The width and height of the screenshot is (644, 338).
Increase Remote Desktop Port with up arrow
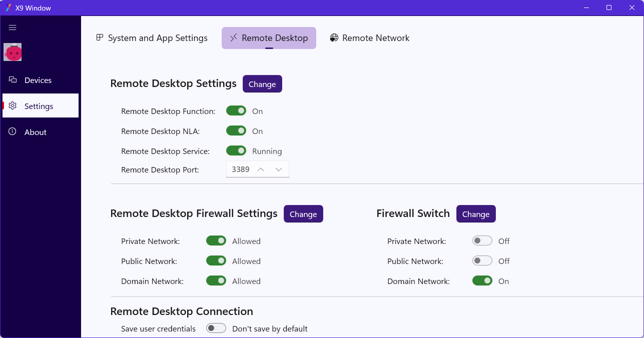click(x=261, y=169)
